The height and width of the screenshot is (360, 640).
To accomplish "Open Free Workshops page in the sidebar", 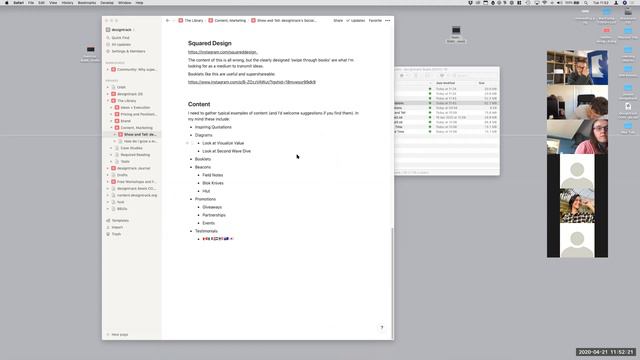I will [x=136, y=182].
